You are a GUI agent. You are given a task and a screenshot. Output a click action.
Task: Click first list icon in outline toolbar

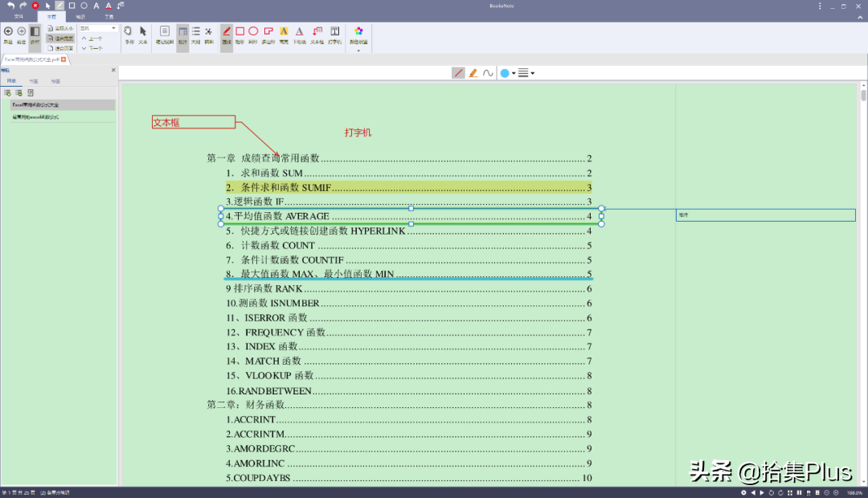click(8, 93)
